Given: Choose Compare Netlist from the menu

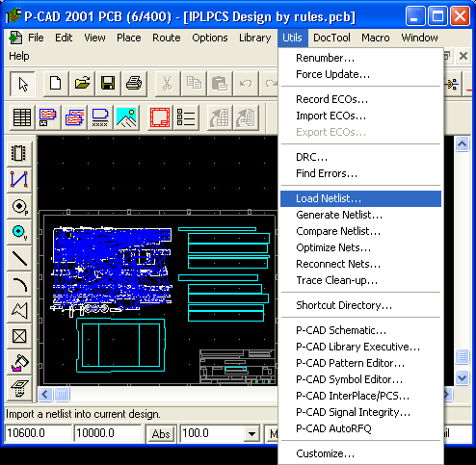Looking at the screenshot, I should click(360, 231).
